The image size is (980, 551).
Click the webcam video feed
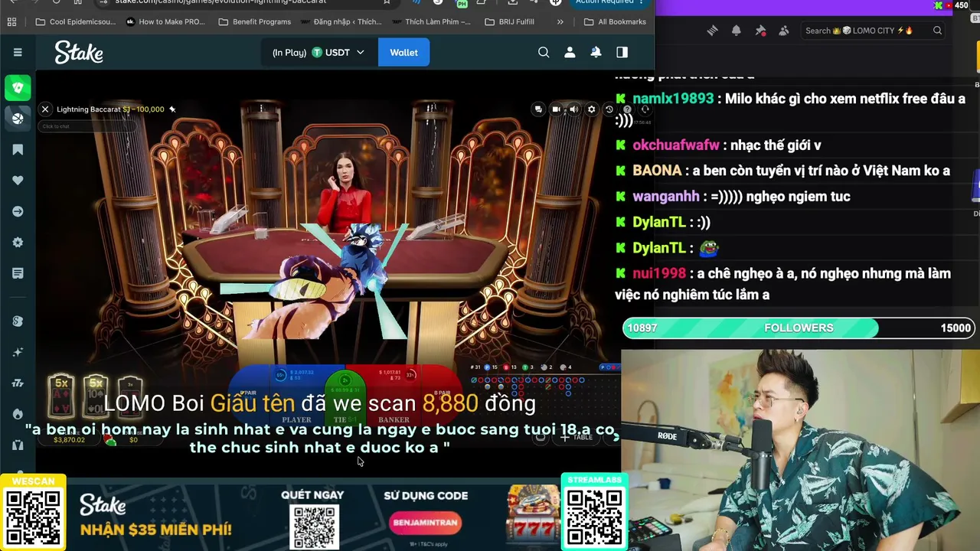[x=800, y=450]
